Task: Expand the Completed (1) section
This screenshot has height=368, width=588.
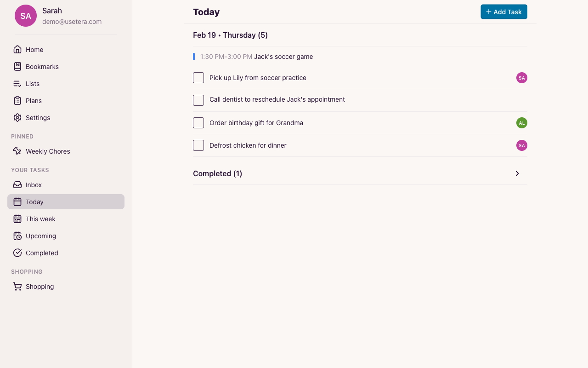Action: (517, 173)
